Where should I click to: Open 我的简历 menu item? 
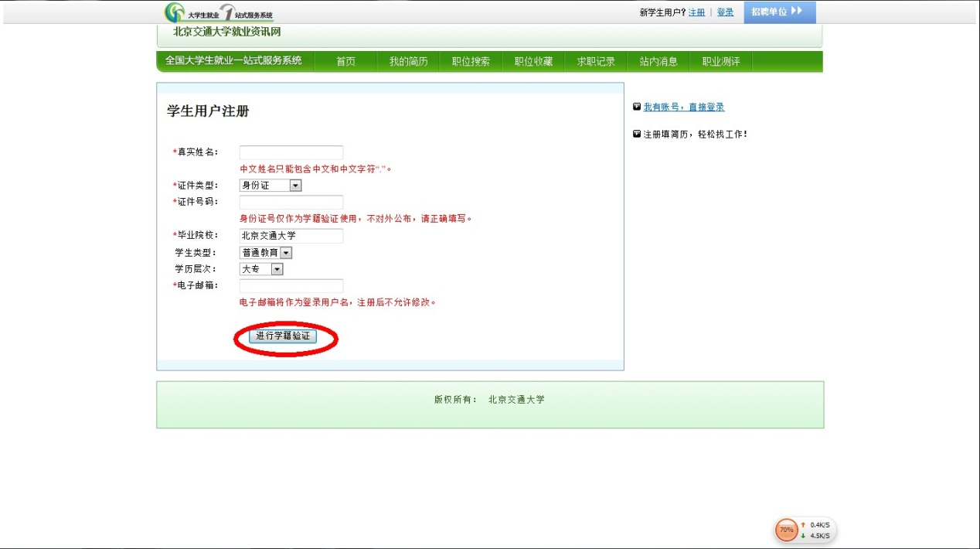408,62
